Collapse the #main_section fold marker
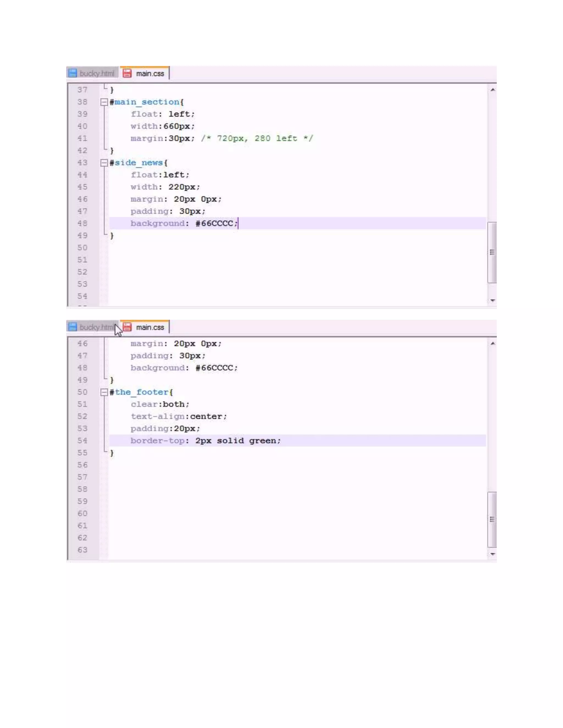This screenshot has width=563, height=728. pyautogui.click(x=104, y=102)
